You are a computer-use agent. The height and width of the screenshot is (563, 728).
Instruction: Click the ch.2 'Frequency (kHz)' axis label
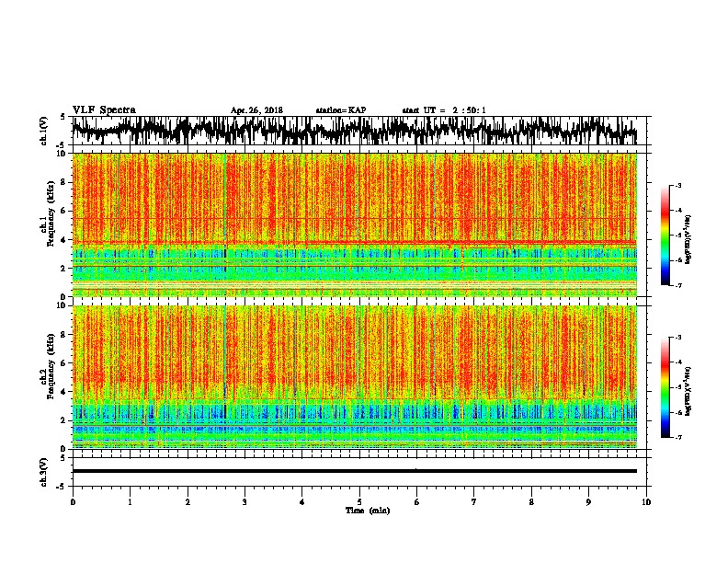tap(51, 368)
